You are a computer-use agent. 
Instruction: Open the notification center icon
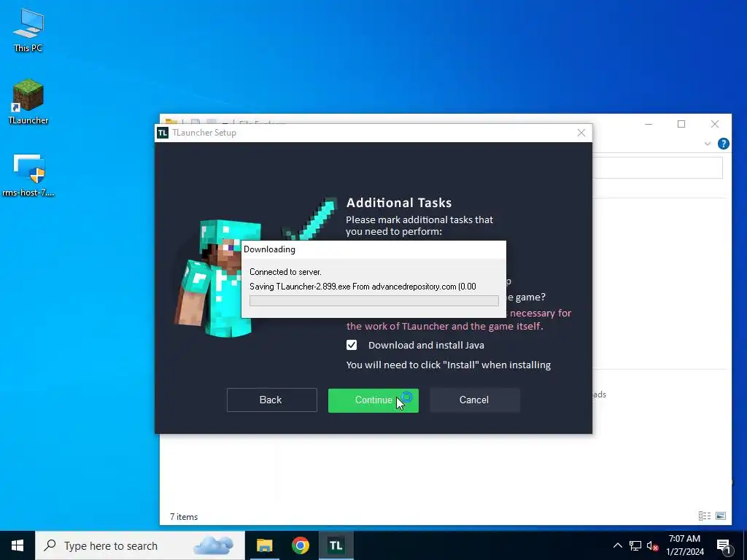pyautogui.click(x=724, y=545)
